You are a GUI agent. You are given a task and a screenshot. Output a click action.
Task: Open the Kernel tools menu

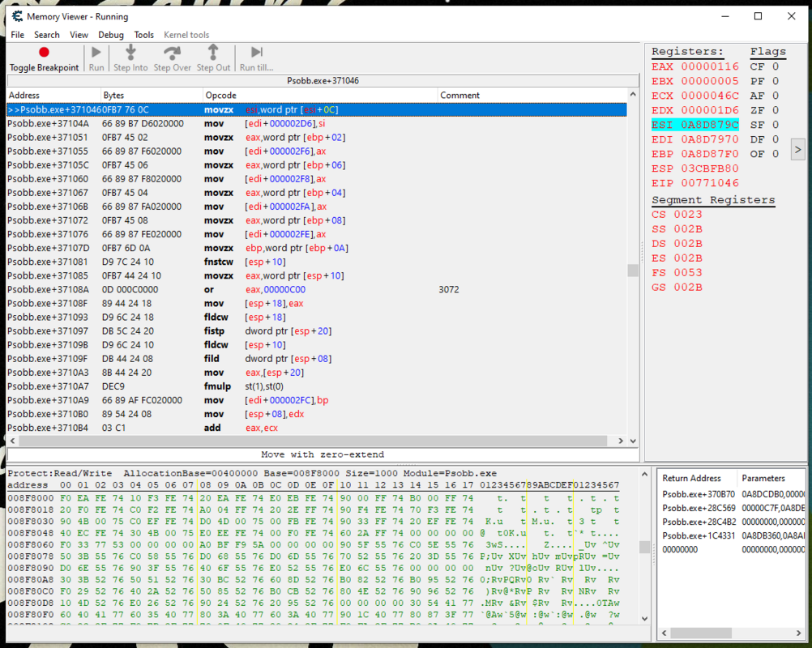coord(186,35)
